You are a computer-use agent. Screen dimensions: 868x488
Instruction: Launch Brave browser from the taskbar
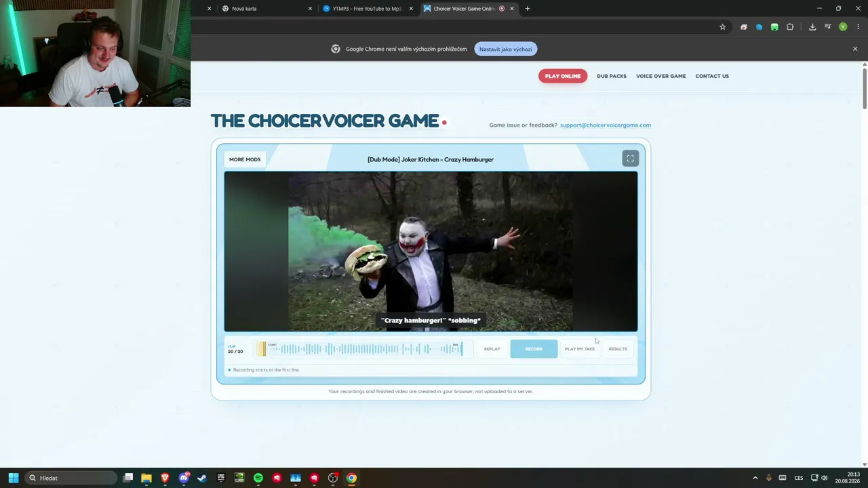165,478
